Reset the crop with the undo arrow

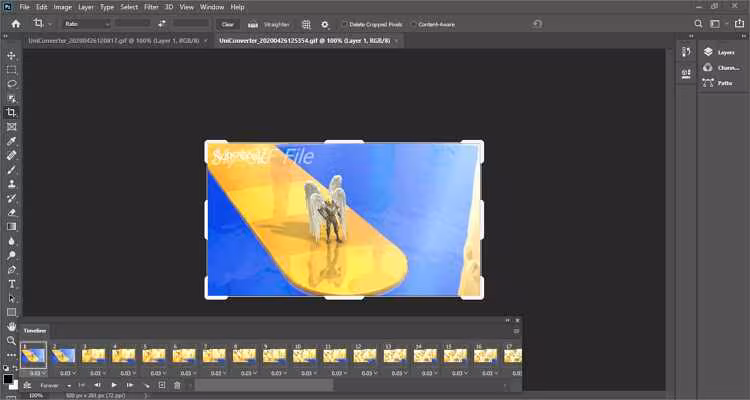(x=537, y=24)
